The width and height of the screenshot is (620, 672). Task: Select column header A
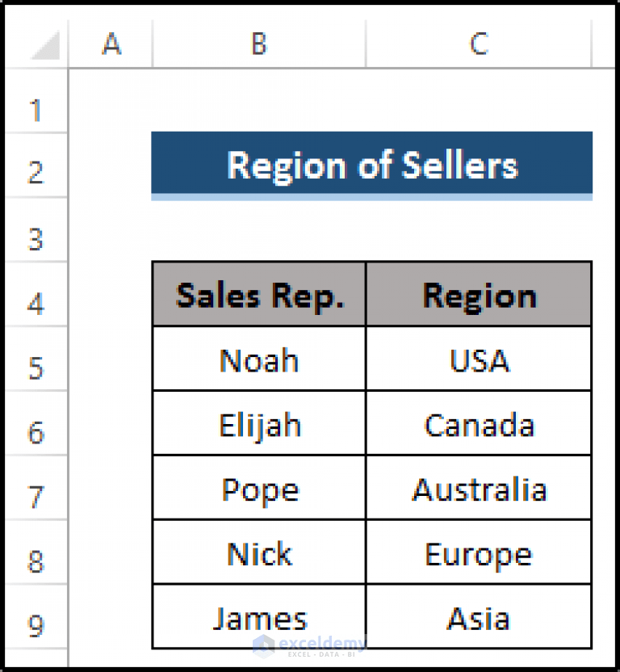(x=111, y=45)
